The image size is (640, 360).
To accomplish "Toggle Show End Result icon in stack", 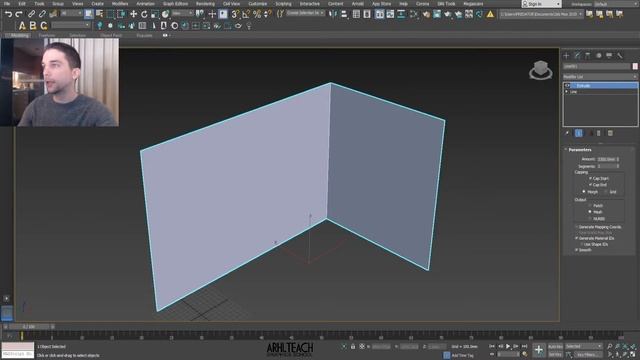I will pyautogui.click(x=579, y=133).
